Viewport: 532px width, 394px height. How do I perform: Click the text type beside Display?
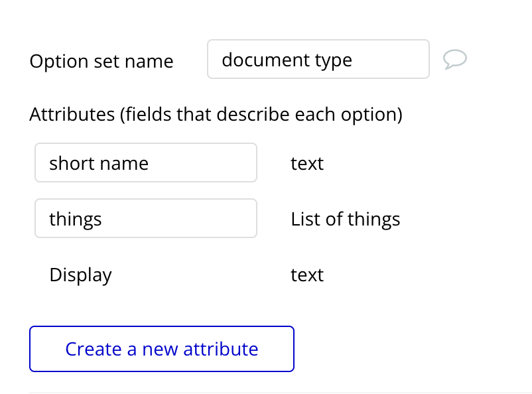pyautogui.click(x=307, y=275)
